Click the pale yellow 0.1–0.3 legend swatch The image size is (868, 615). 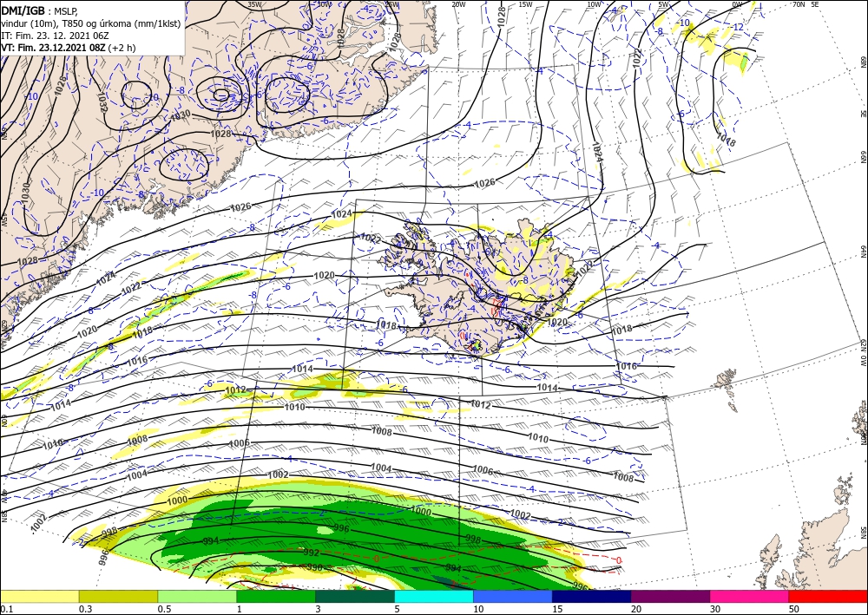click(x=39, y=596)
